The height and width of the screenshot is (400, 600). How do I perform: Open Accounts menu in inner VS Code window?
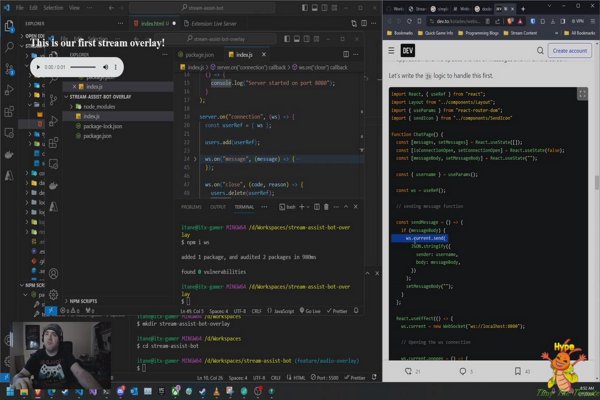54,273
